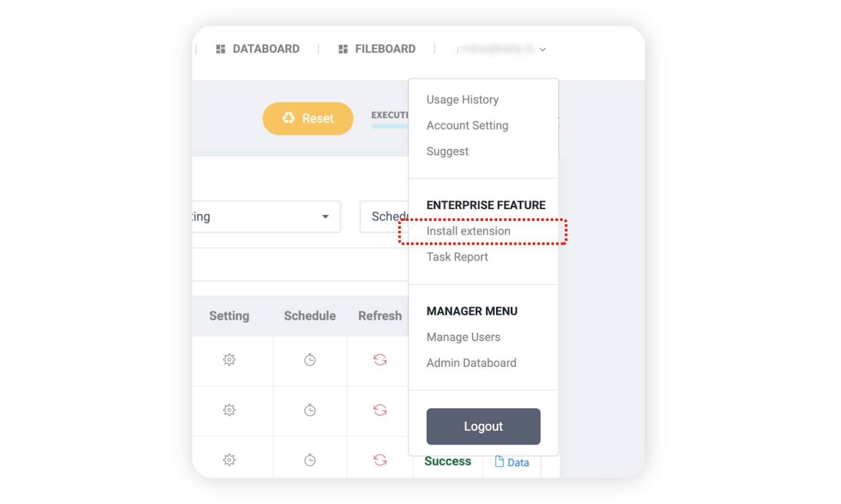
Task: Open schedule clock icon in second row
Action: [x=310, y=410]
